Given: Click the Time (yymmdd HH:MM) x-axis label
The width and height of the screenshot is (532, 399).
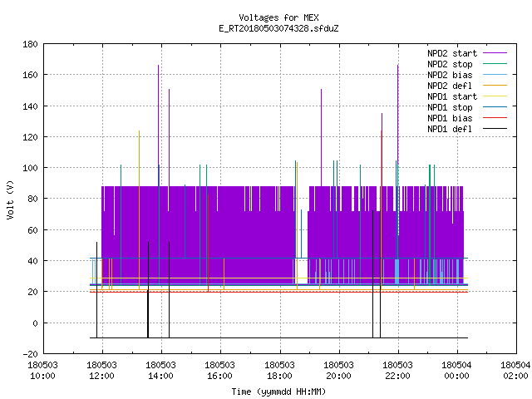Looking at the screenshot, I should pos(278,392).
